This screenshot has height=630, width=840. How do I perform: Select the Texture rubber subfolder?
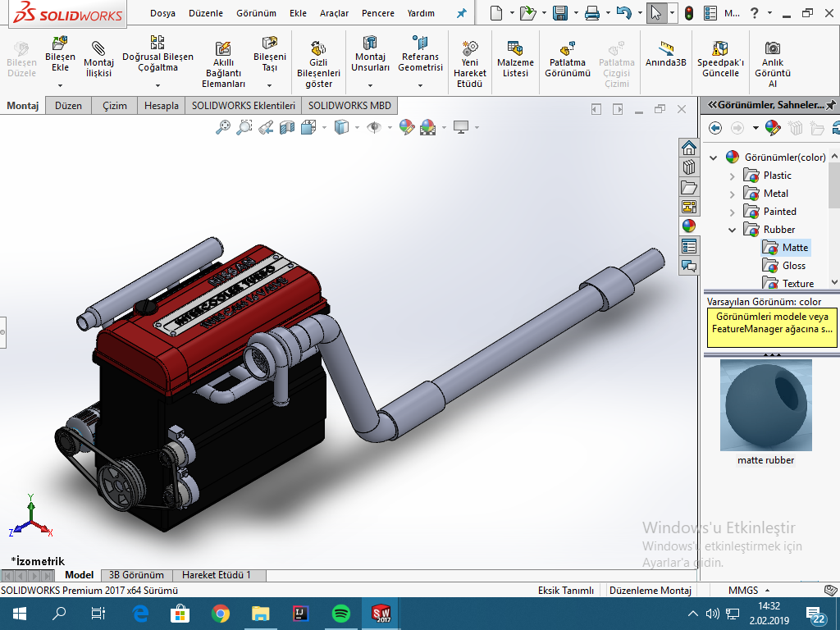788,283
